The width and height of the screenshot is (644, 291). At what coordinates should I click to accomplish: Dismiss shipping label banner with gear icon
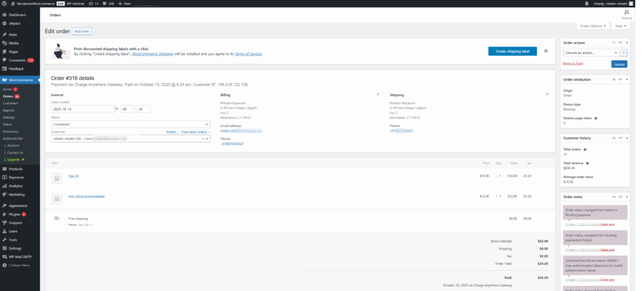click(x=545, y=51)
